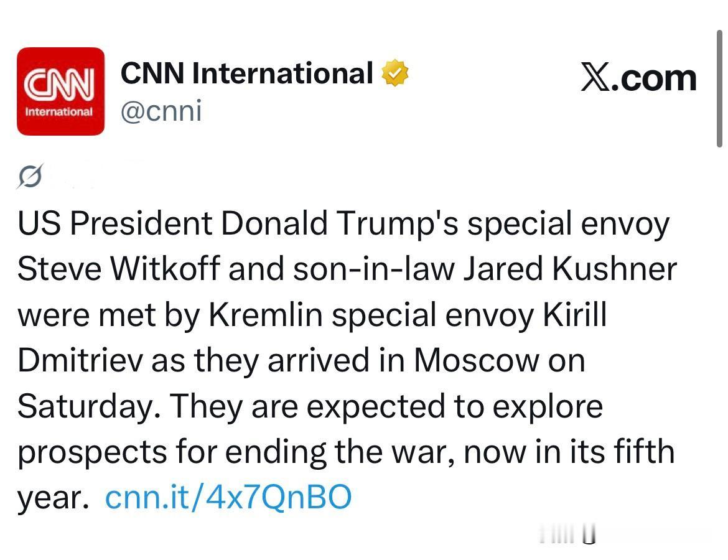Click the word 'Saturday' in the post
Viewport: 728px width, 560px height.
85,406
